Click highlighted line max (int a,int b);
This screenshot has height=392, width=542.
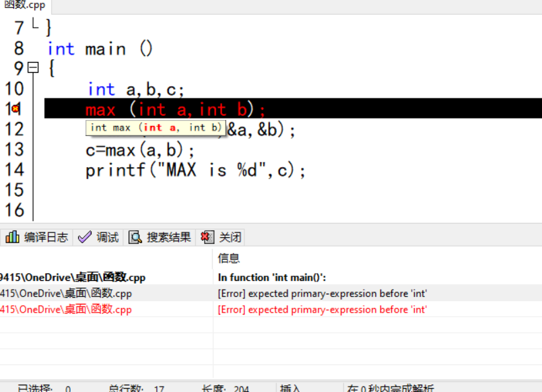pyautogui.click(x=293, y=109)
